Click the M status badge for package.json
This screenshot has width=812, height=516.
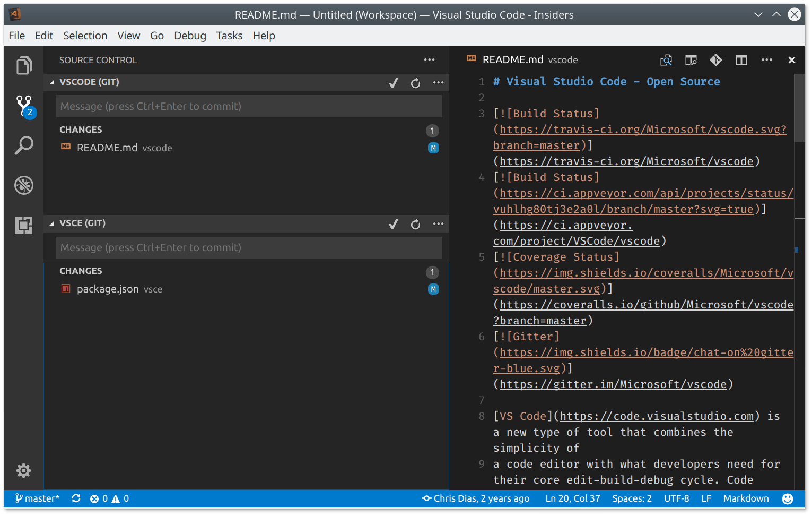click(x=433, y=289)
